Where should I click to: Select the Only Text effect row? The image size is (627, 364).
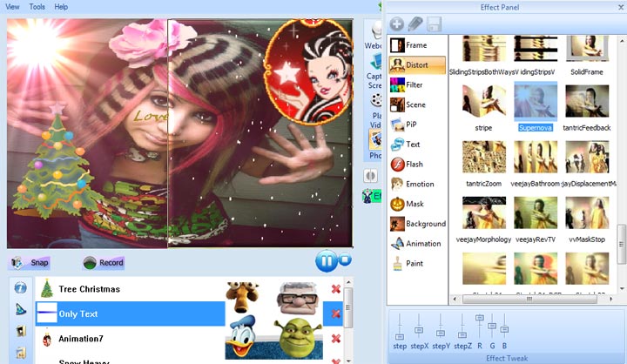coord(131,314)
